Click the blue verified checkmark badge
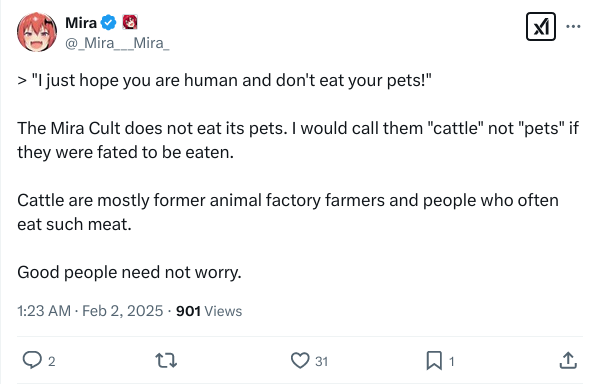 click(x=109, y=22)
